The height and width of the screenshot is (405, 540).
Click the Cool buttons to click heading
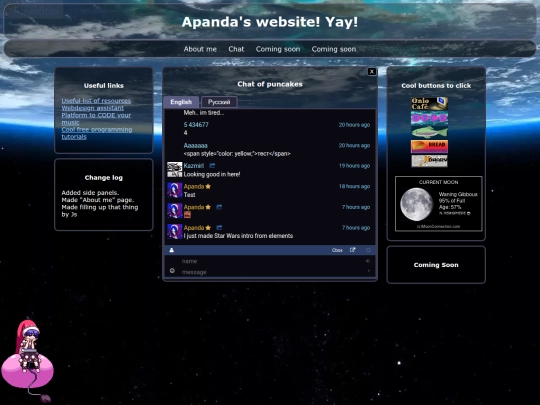(x=436, y=86)
